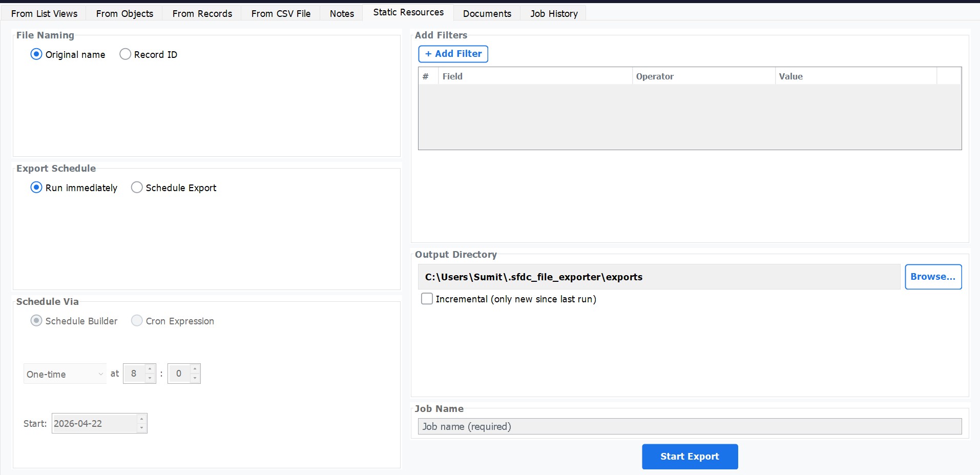Image resolution: width=980 pixels, height=475 pixels.
Task: Open the Notes tab
Action: click(x=341, y=13)
